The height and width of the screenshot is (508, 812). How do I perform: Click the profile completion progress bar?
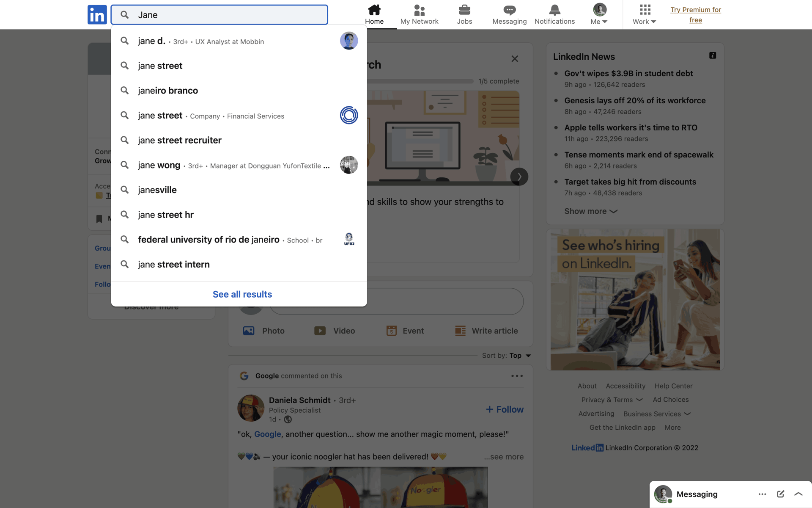(420, 81)
